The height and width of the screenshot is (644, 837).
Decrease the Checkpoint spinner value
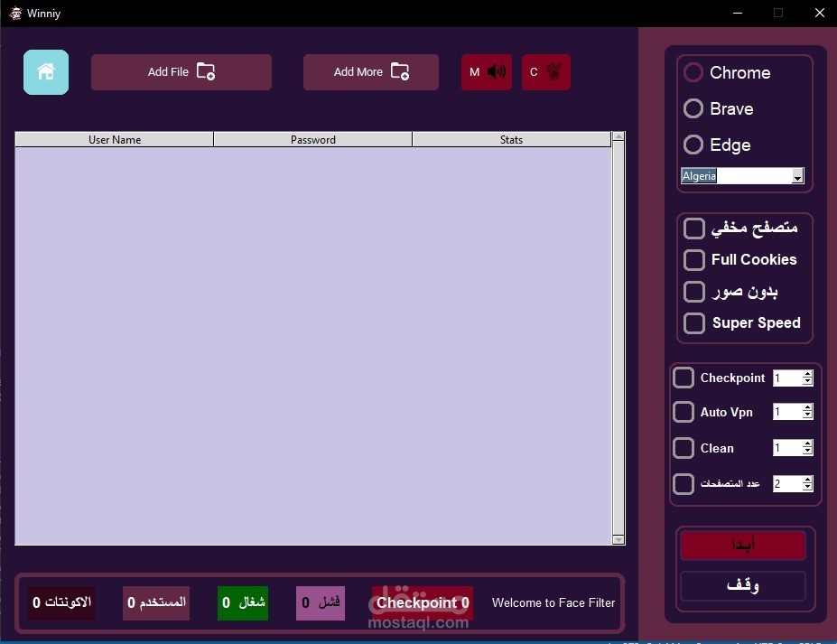[x=807, y=382]
